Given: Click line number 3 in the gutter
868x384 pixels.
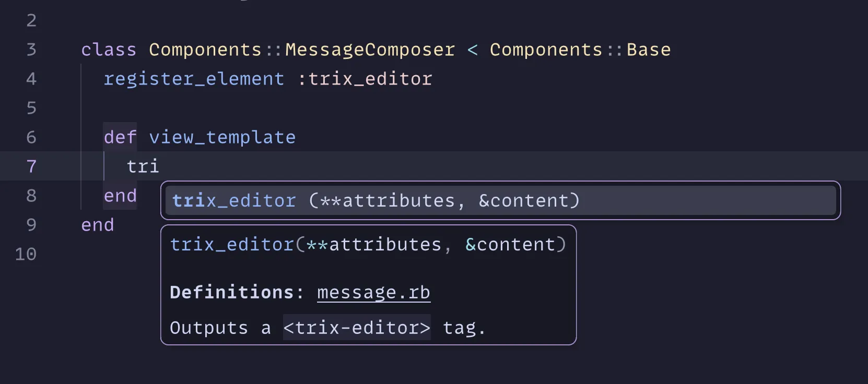Looking at the screenshot, I should 31,50.
